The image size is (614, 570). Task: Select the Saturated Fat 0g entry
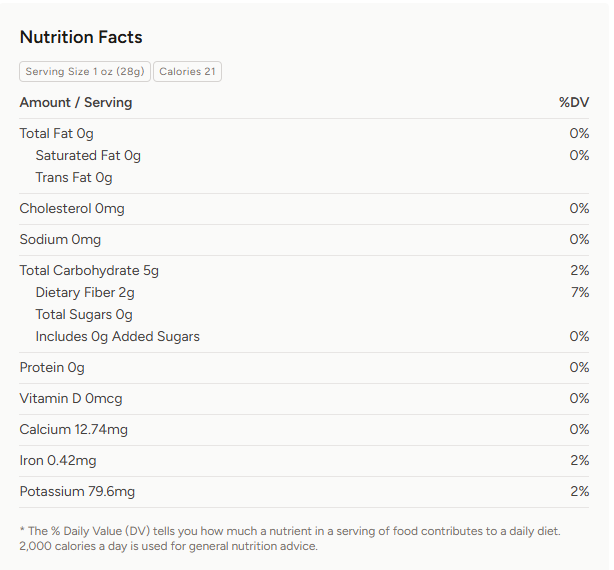click(88, 155)
